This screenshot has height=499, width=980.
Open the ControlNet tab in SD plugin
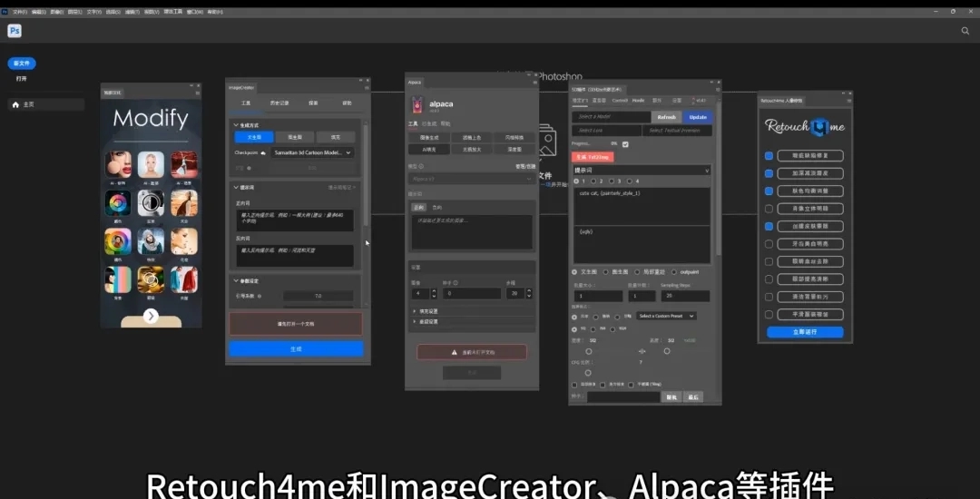click(x=620, y=101)
